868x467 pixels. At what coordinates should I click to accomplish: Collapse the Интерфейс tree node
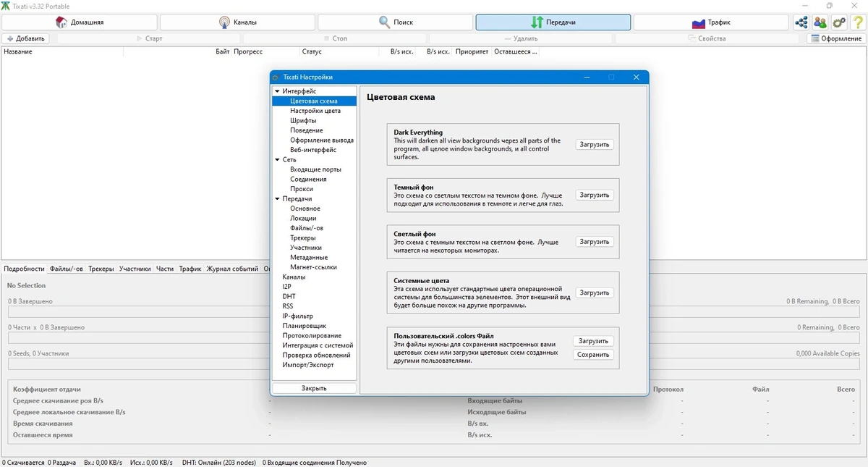tap(276, 92)
